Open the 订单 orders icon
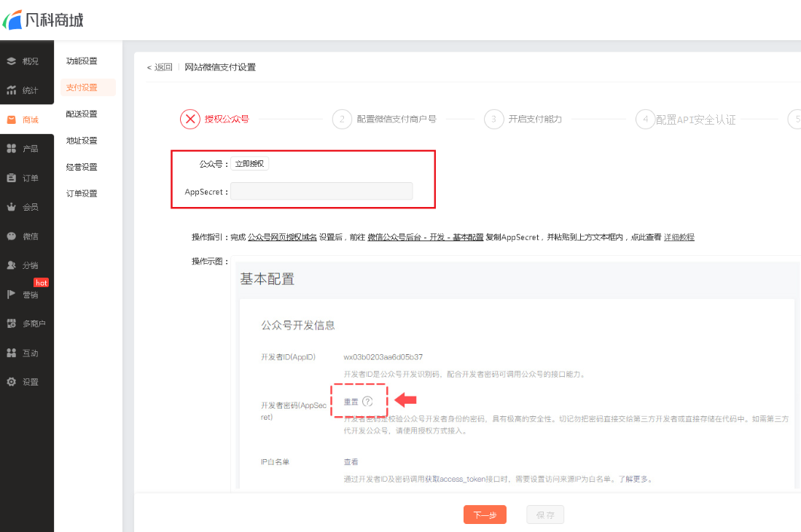 (x=11, y=178)
